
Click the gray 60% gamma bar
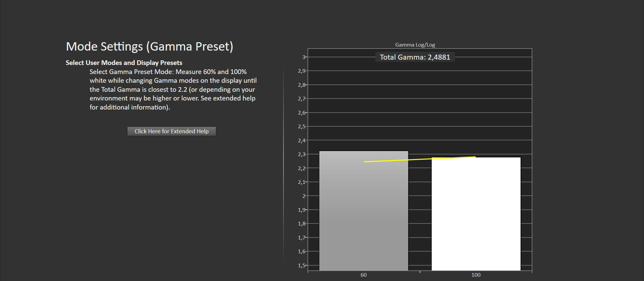364,211
